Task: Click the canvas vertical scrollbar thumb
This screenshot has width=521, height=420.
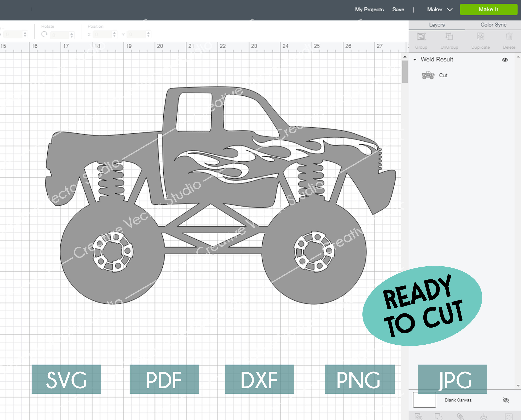Action: point(405,72)
